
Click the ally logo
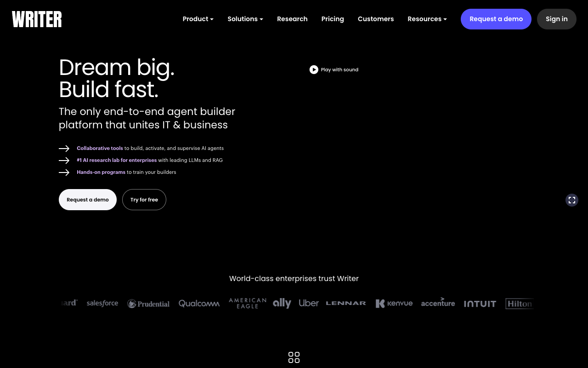click(x=282, y=303)
